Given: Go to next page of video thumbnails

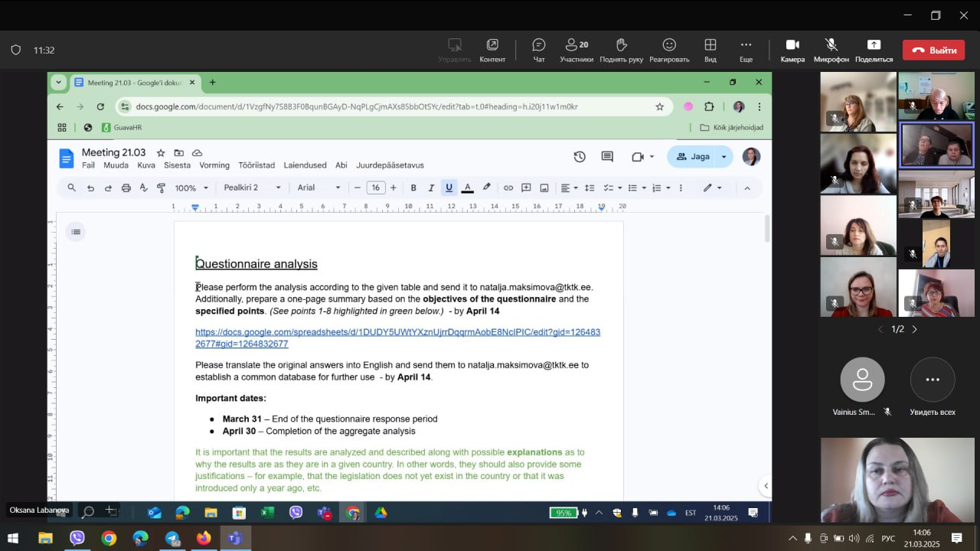Looking at the screenshot, I should [x=914, y=329].
